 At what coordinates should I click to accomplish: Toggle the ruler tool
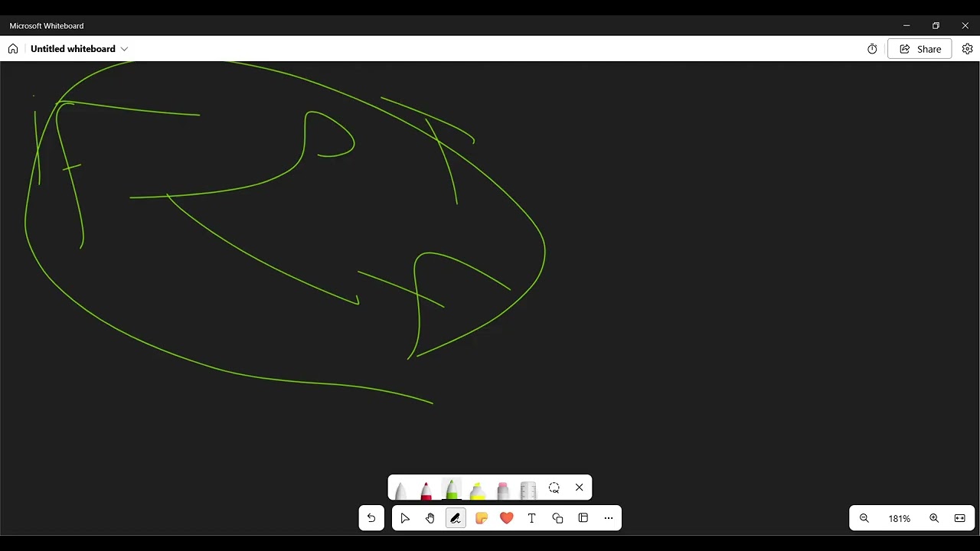tap(528, 489)
